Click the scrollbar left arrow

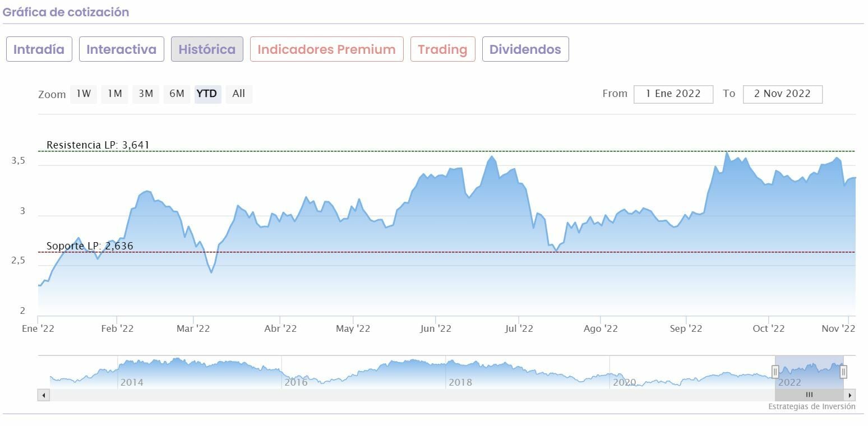44,395
